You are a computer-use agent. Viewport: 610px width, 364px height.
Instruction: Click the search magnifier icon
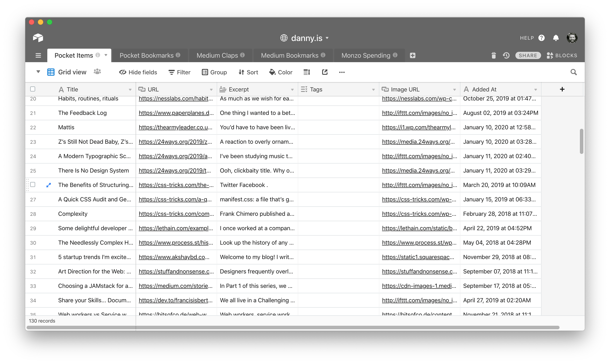click(x=574, y=72)
